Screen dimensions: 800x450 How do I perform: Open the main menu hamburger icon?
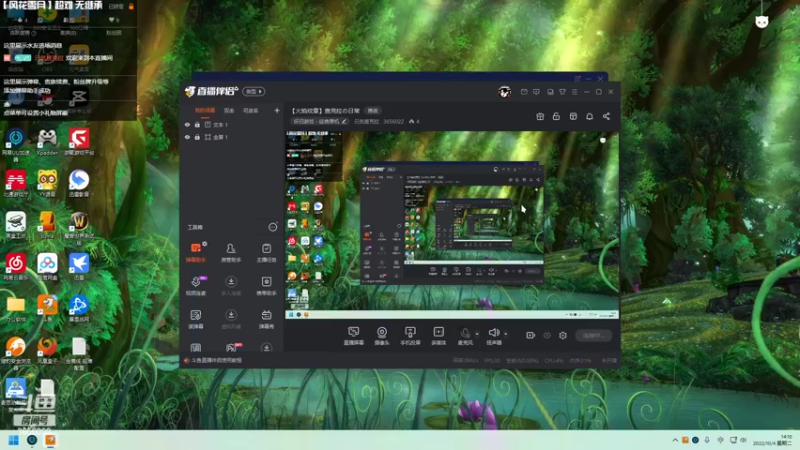[574, 92]
